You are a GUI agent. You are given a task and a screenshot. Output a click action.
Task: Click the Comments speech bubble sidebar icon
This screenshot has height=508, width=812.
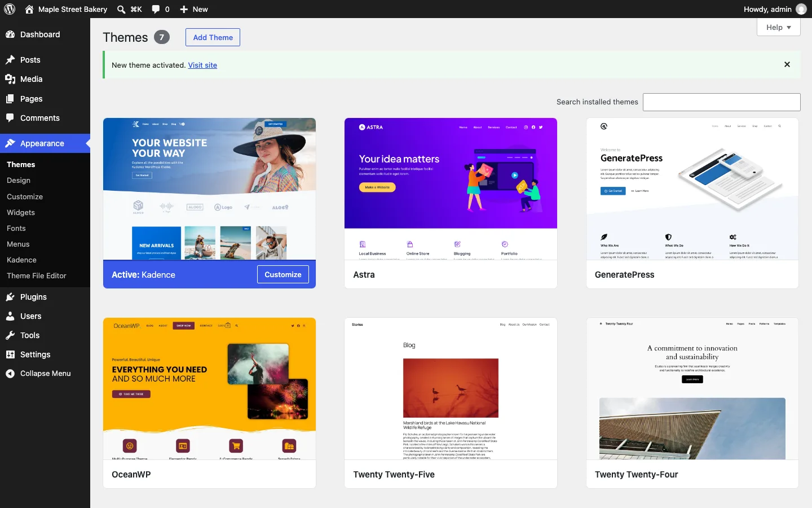pyautogui.click(x=10, y=118)
